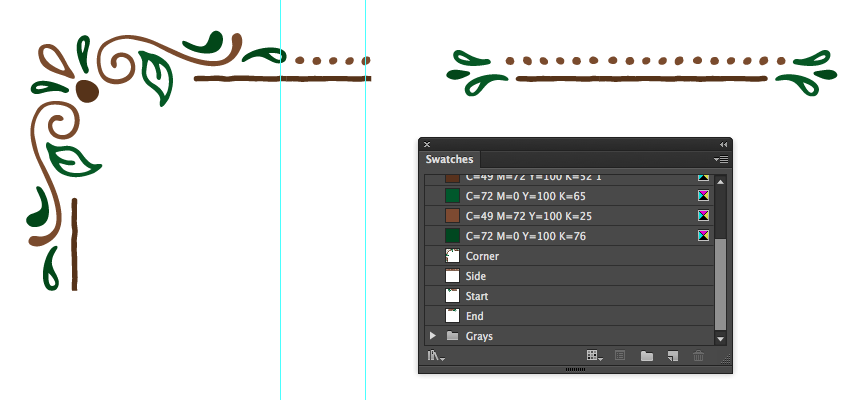
Task: Click the New Swatch icon
Action: [673, 356]
